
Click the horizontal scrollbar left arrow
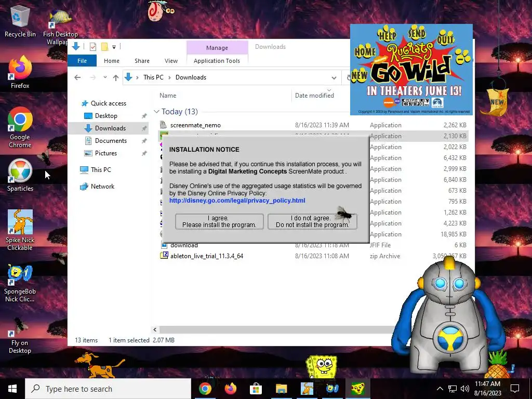(155, 329)
